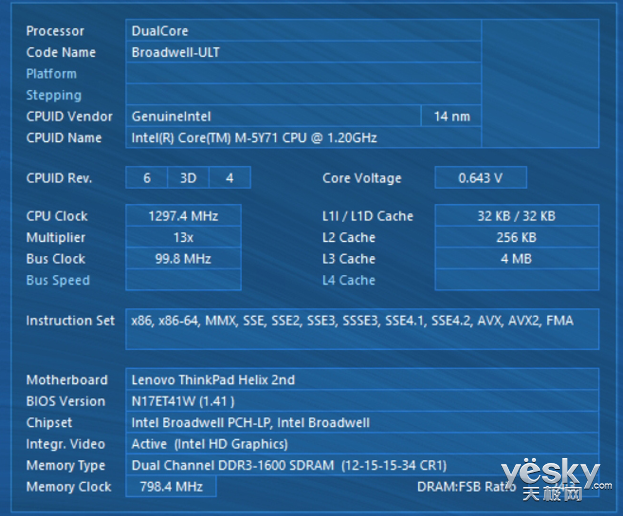
Task: Click the empty Bus Speed field
Action: [x=183, y=280]
